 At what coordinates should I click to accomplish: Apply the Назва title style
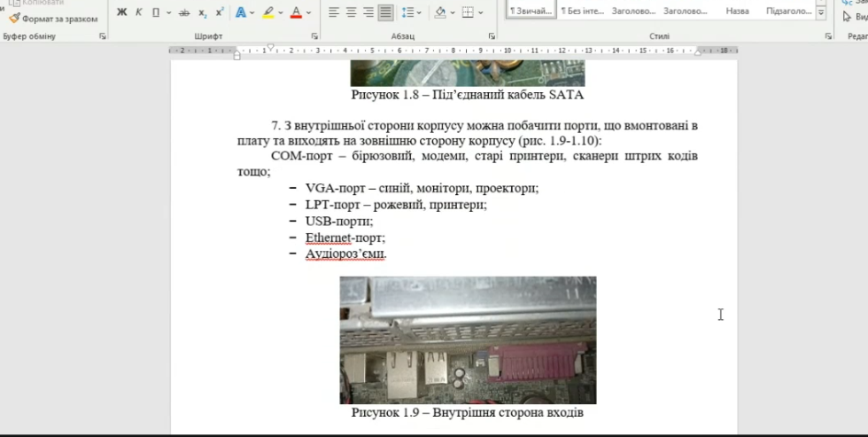[x=737, y=11]
